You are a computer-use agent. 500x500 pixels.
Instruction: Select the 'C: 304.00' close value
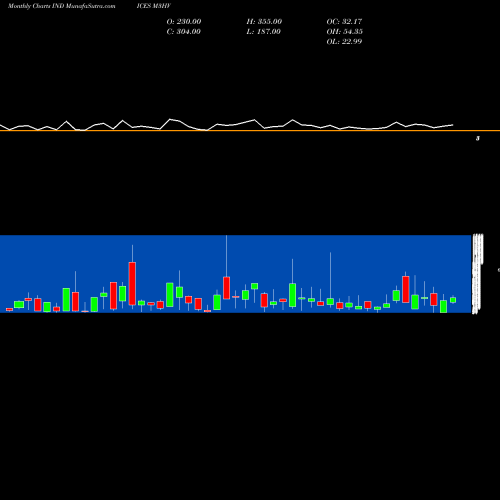184,32
